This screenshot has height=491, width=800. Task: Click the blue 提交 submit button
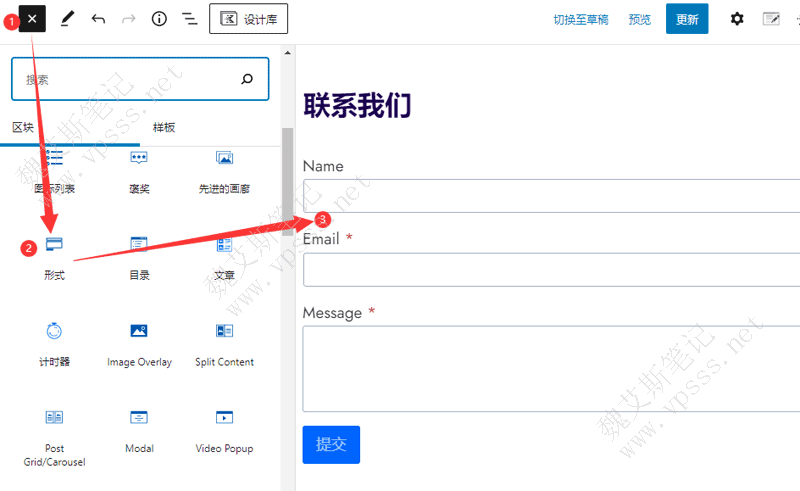pyautogui.click(x=331, y=445)
